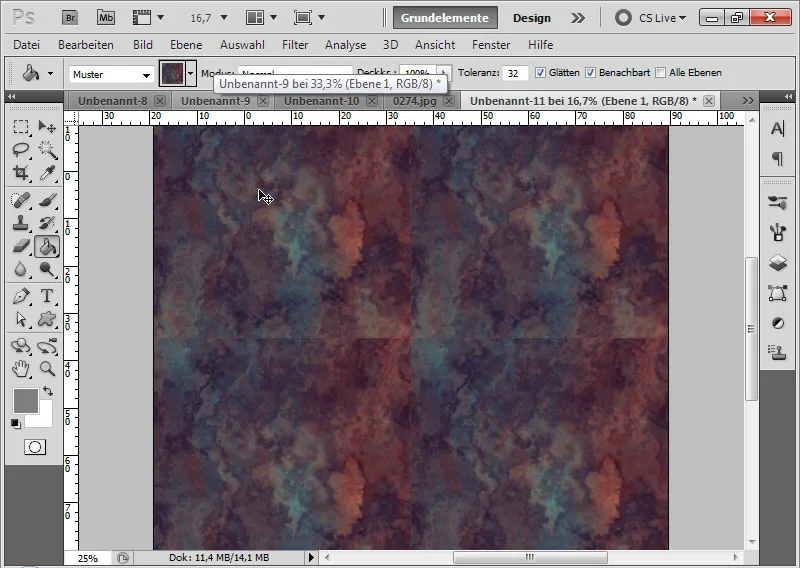This screenshot has width=800, height=568.
Task: Select the Brush tool
Action: click(x=47, y=200)
